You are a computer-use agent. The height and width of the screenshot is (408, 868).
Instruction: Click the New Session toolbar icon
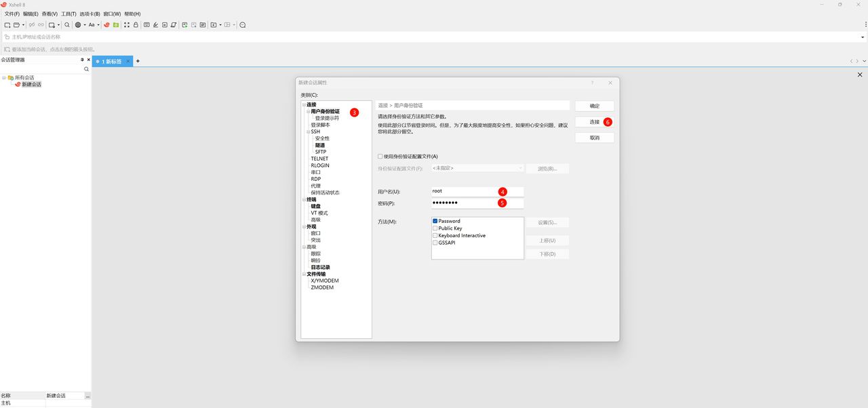(7, 25)
